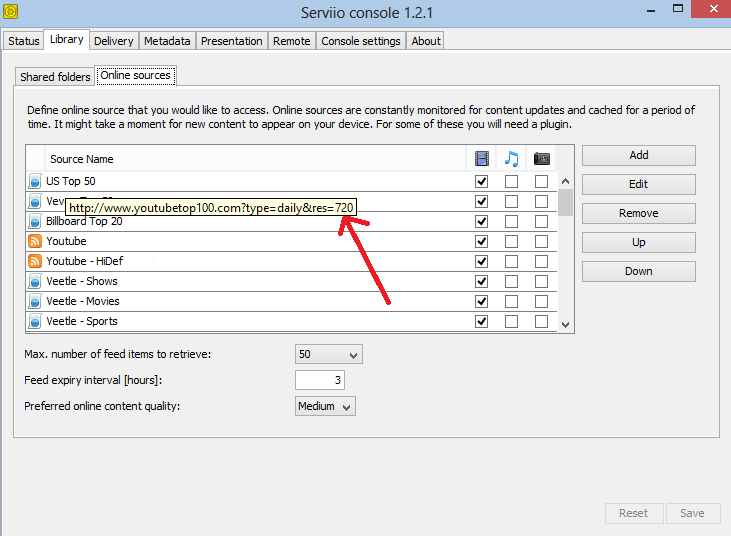Uncheck video checkbox for US Top 50
731x536 pixels.
click(x=482, y=182)
